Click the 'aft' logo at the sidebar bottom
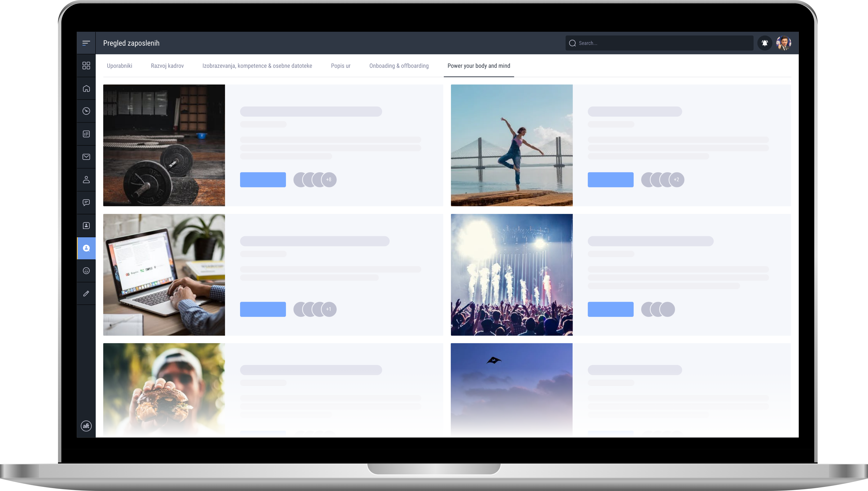The height and width of the screenshot is (491, 868). tap(86, 426)
